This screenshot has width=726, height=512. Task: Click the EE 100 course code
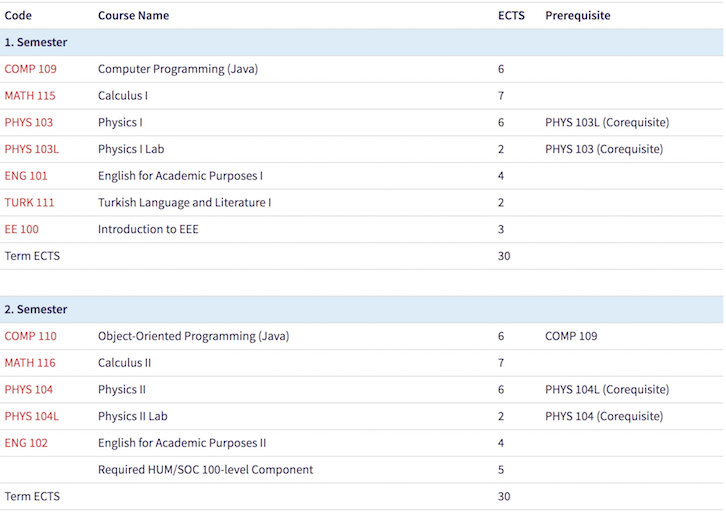(22, 230)
